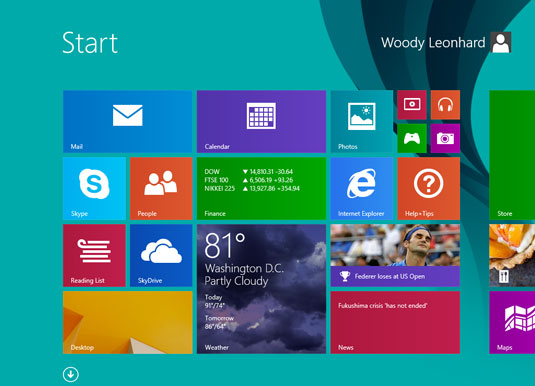Open the small Xbox Games tile

click(412, 138)
